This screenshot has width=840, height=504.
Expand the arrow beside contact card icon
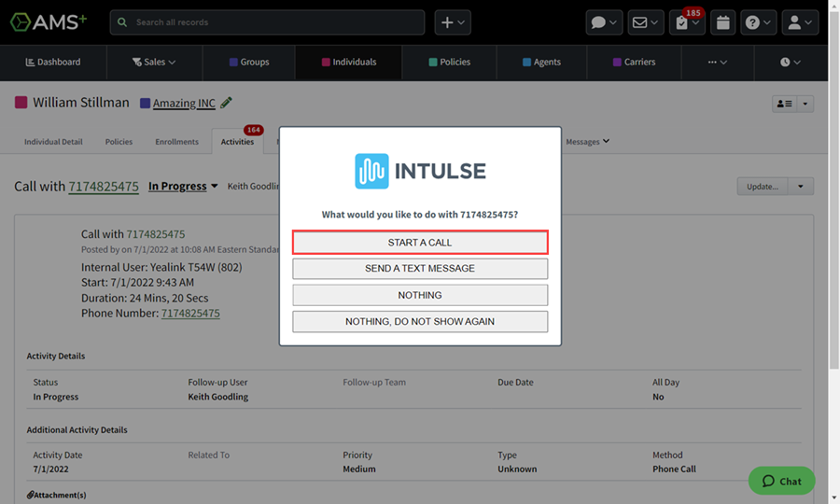[805, 104]
